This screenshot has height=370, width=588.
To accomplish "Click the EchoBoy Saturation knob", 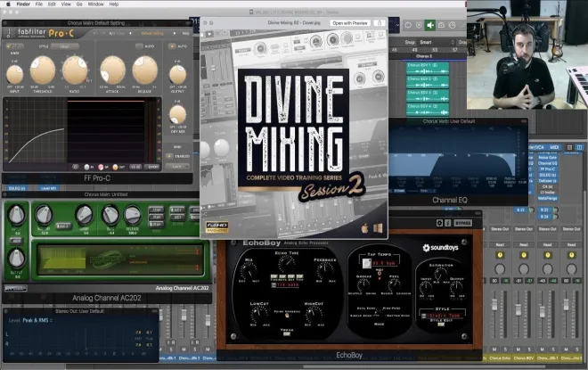I will point(441,274).
